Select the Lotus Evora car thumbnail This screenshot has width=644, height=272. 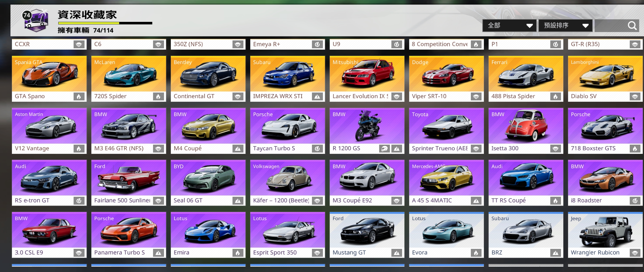coord(446,231)
